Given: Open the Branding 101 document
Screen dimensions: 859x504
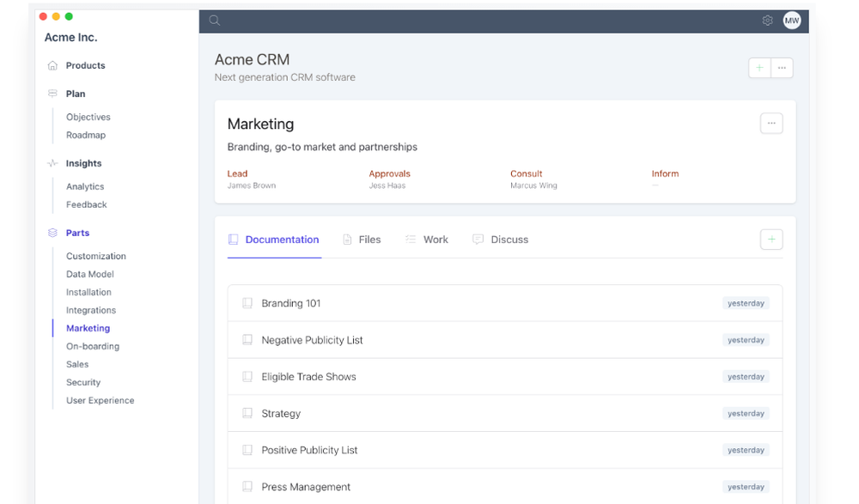Looking at the screenshot, I should 505,303.
